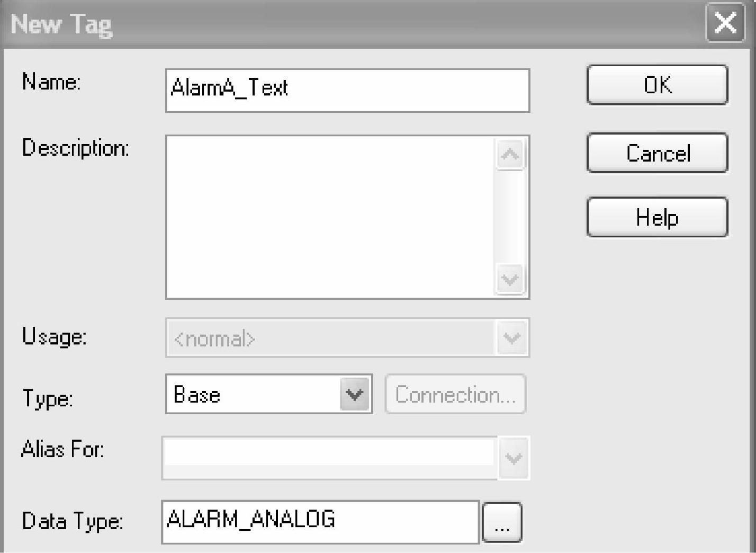756x553 pixels.
Task: Expand the Alias For dropdown arrow
Action: [x=513, y=458]
